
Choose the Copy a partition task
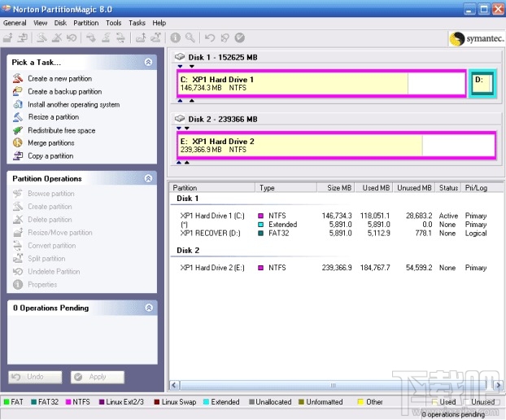click(50, 156)
